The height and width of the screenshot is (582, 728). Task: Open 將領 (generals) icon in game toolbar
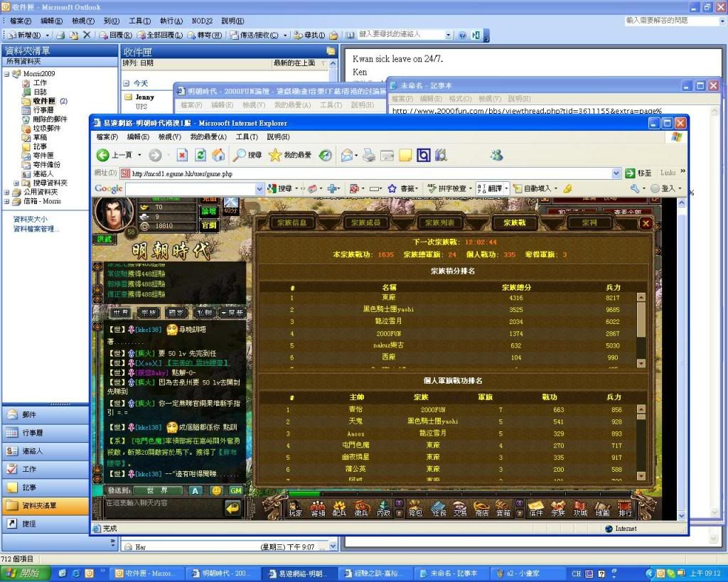(318, 509)
